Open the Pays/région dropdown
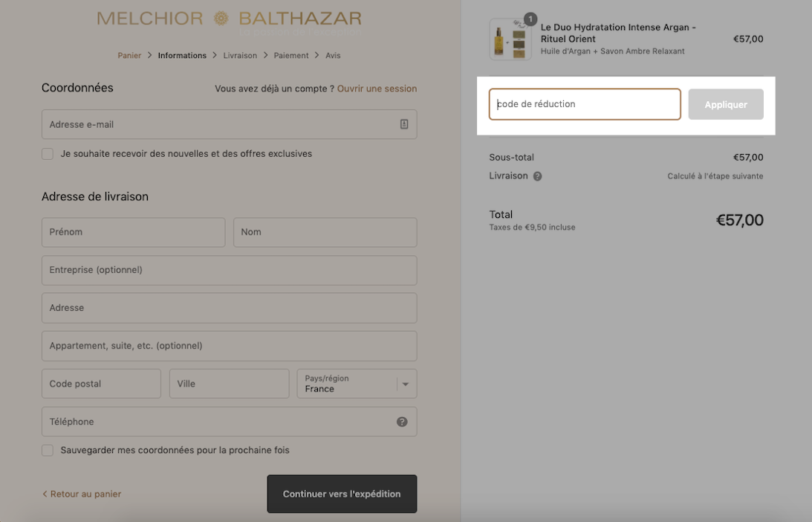Viewport: 812px width, 522px height. click(x=357, y=384)
